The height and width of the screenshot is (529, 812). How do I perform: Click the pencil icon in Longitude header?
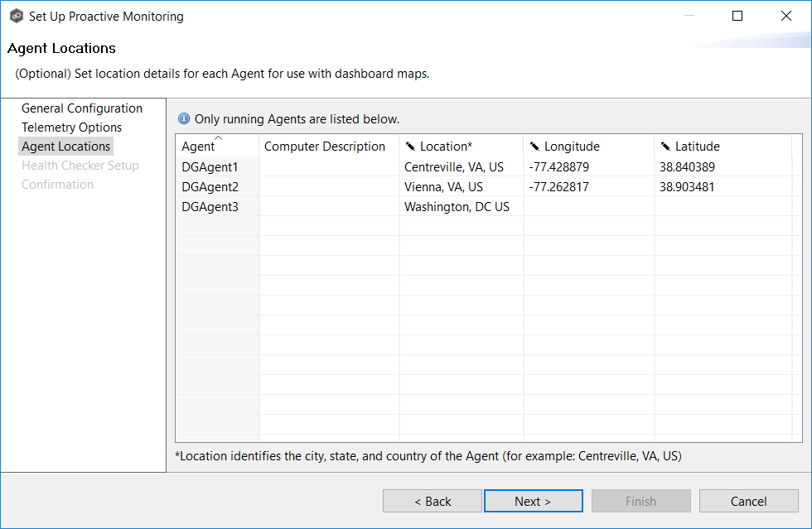click(x=534, y=147)
